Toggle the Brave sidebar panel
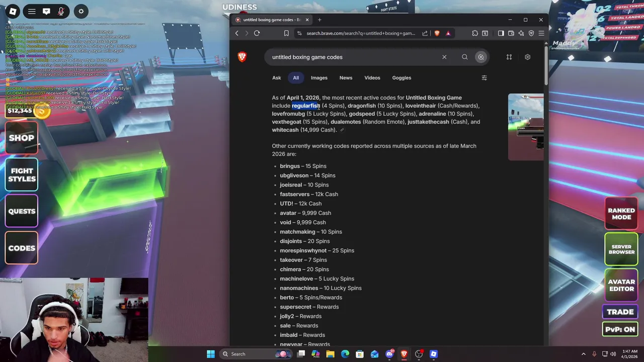Screen dimensions: 644x362 pos(501,33)
